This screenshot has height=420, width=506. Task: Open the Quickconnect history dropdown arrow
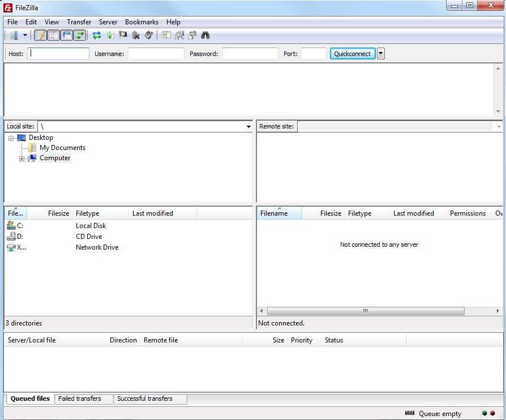click(x=381, y=54)
